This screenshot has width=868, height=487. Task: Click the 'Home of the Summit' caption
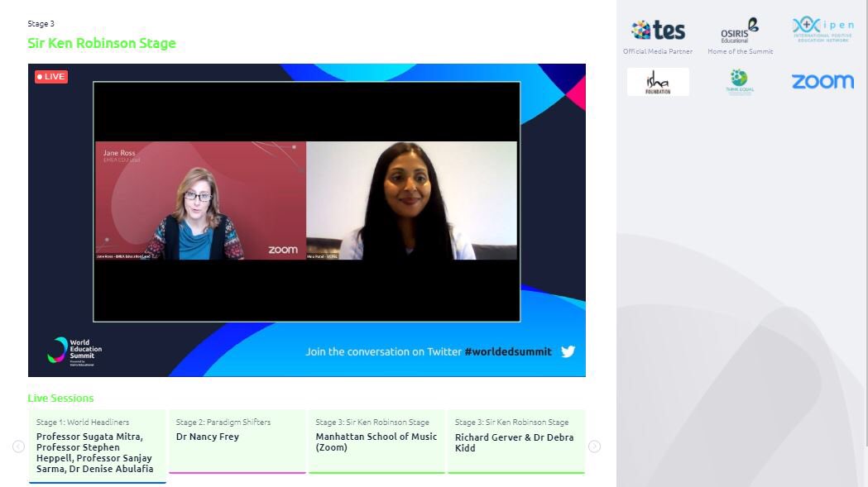pos(740,51)
